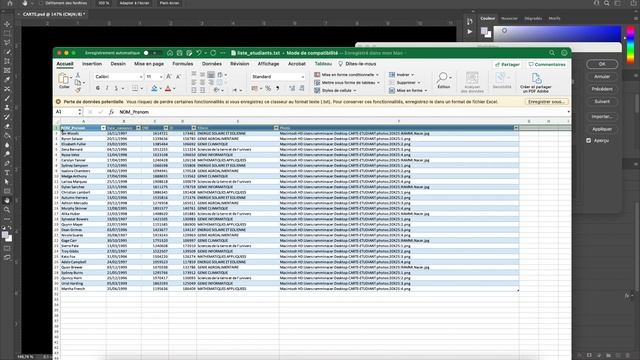Screen dimensions: 640x360
Task: Click the Partager button
Action: tap(507, 64)
